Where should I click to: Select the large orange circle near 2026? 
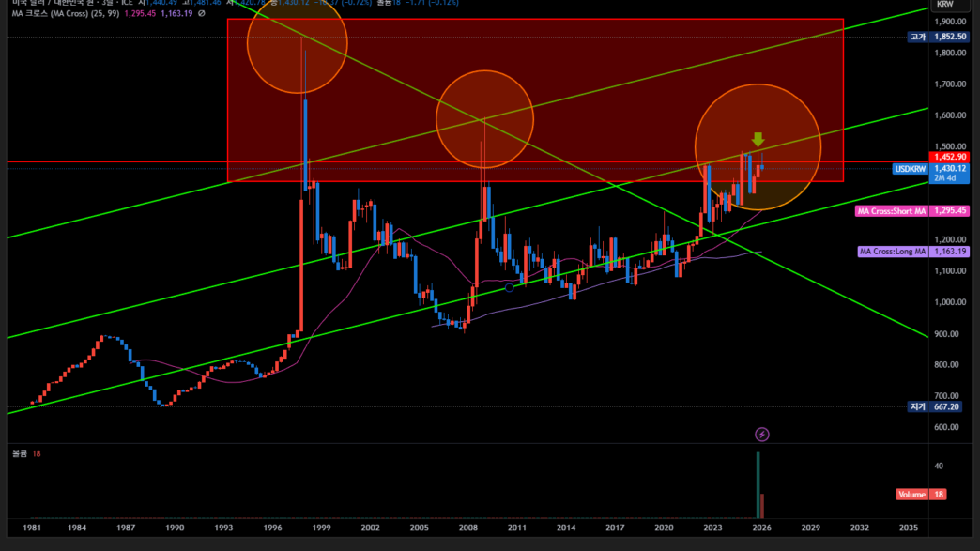[x=758, y=146]
